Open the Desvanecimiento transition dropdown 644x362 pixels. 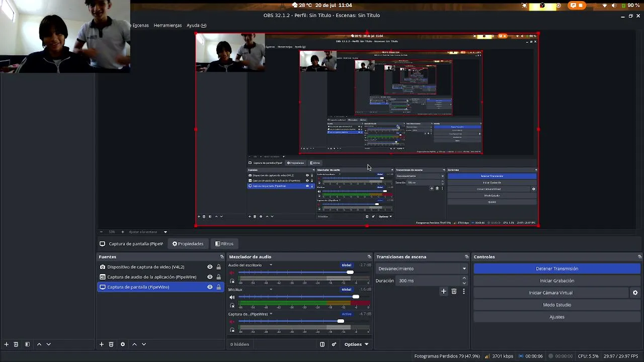click(422, 268)
